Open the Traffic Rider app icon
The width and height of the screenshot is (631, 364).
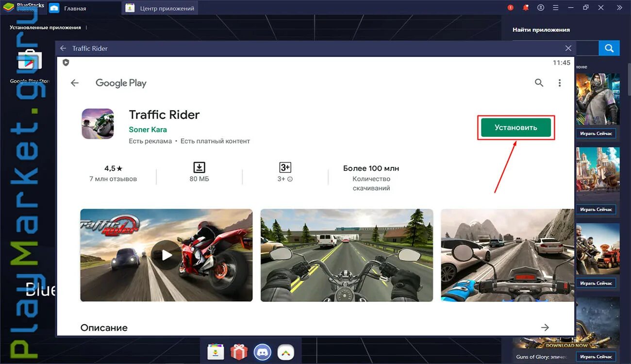98,124
